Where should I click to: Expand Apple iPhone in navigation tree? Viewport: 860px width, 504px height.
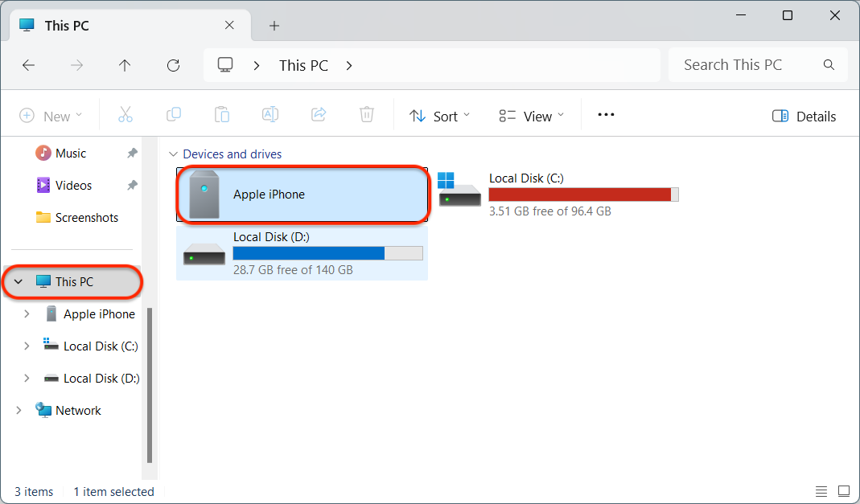point(27,314)
